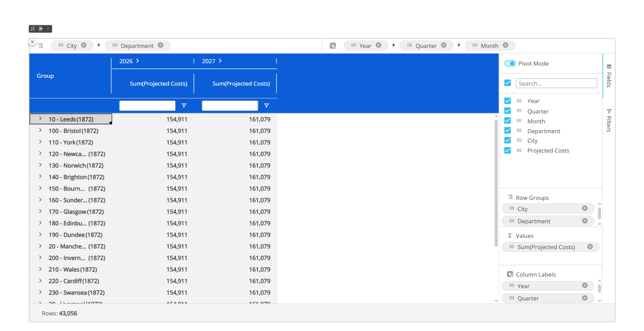The image size is (644, 331).
Task: Expand the 2027 column group
Action: [x=220, y=61]
